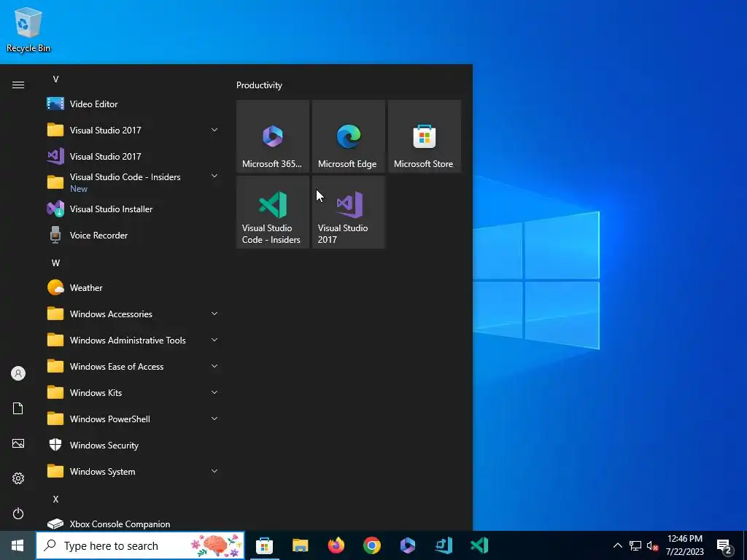Open Voice Recorder app
Viewport: 747px width, 560px height.
(x=133, y=236)
